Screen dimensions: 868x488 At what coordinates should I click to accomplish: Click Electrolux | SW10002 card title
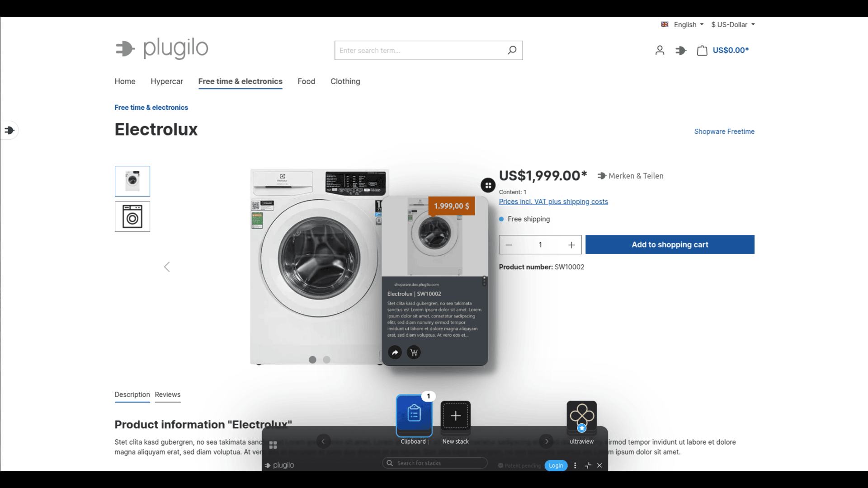click(x=414, y=294)
